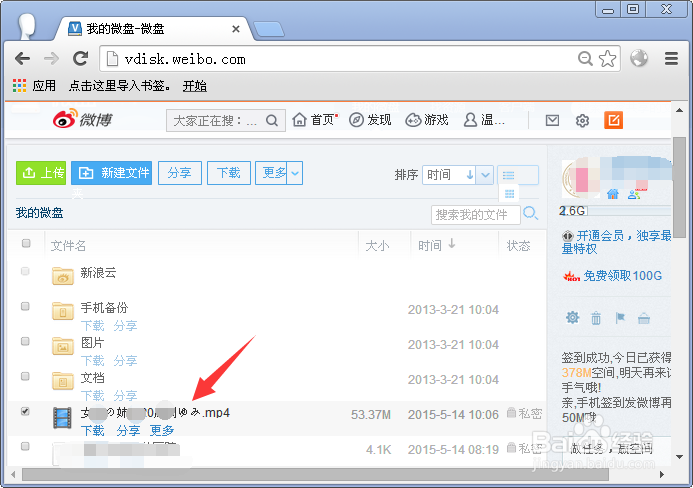Click the zoom magnifier icon in address bar
Viewport: 693px width, 488px height.
coord(585,58)
